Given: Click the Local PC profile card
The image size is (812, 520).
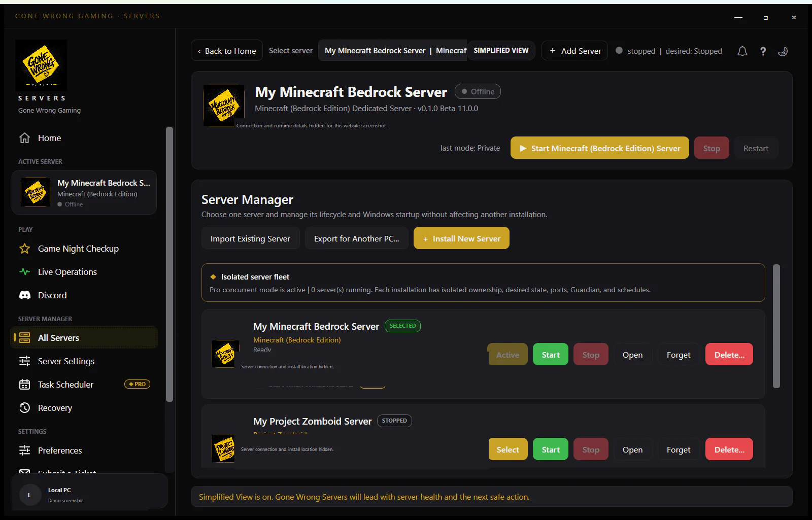Looking at the screenshot, I should pos(89,491).
